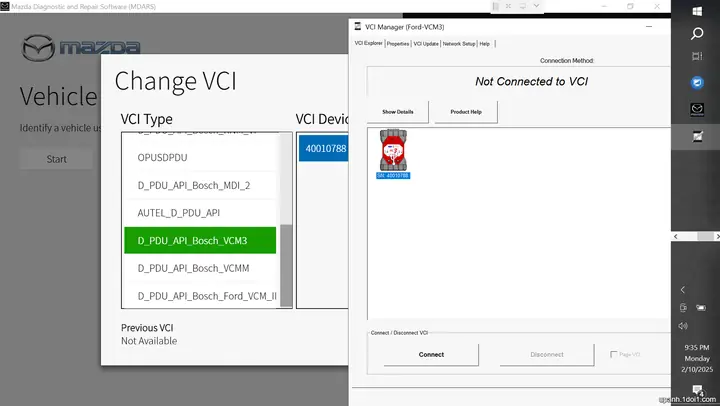Viewport: 720px width, 406px height.
Task: Open the Mazda MDARS taskbar icon
Action: pos(697,108)
